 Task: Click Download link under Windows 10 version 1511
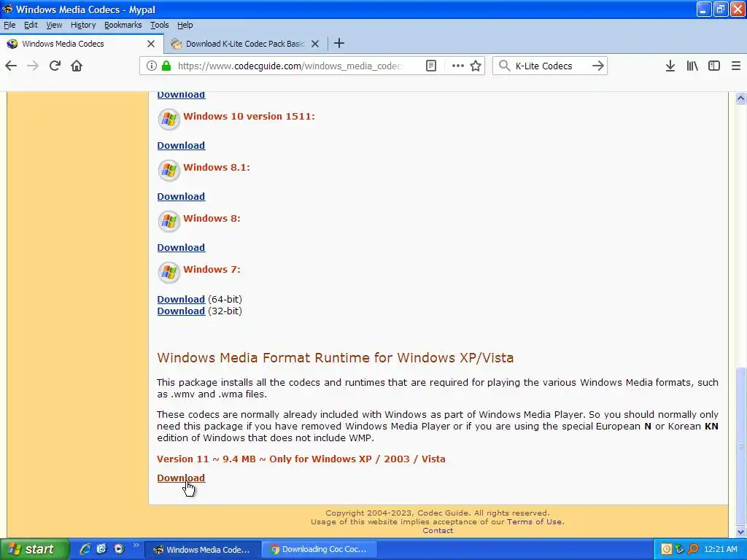click(x=181, y=145)
